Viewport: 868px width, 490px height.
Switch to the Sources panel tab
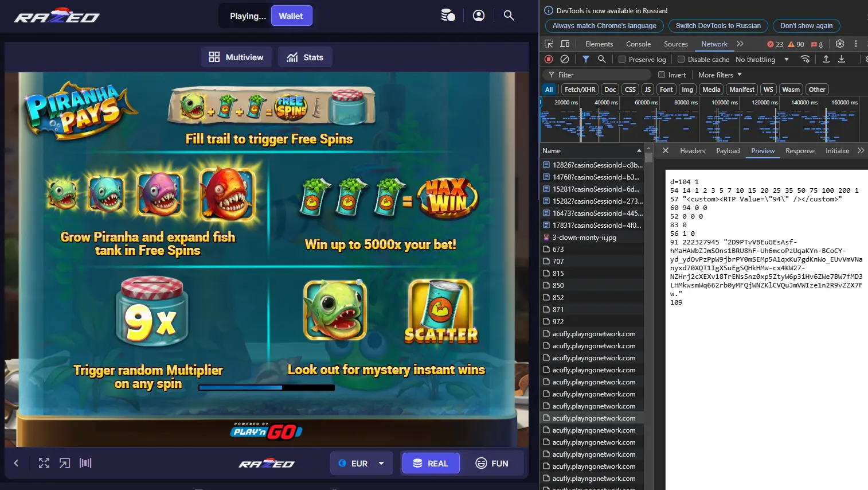[676, 44]
